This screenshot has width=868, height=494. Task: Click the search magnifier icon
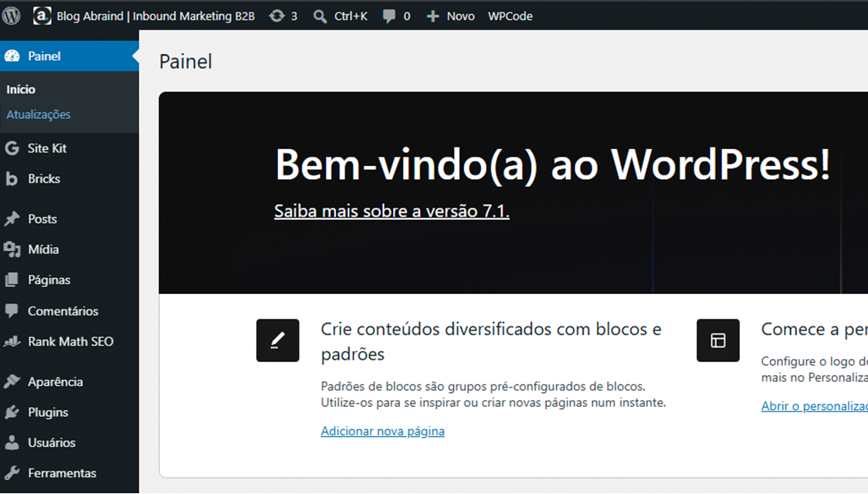(x=320, y=17)
